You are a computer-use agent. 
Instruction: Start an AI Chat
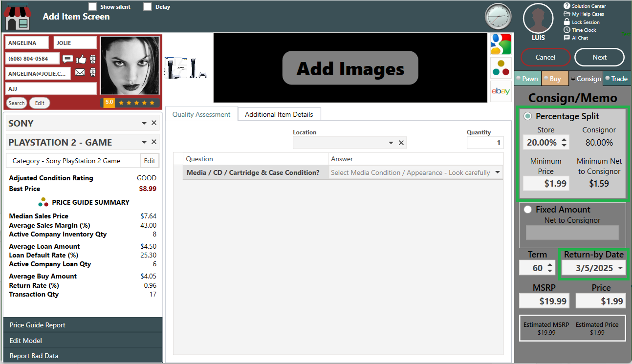point(576,38)
